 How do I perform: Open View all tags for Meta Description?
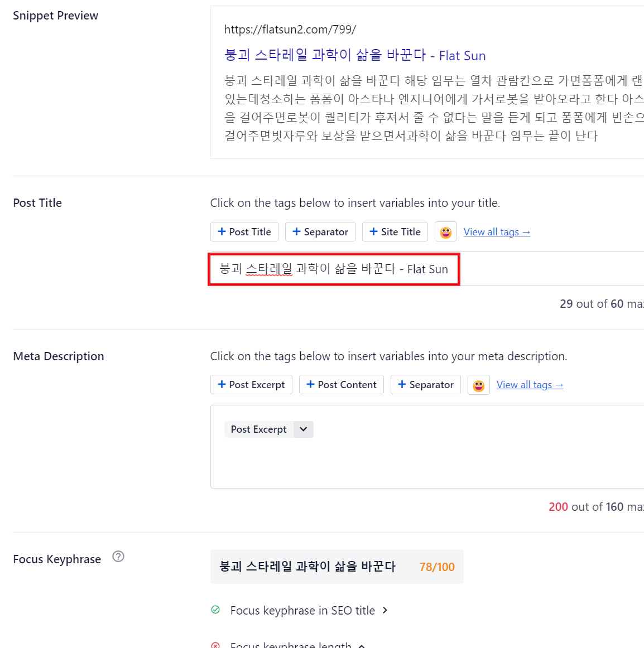pyautogui.click(x=530, y=385)
